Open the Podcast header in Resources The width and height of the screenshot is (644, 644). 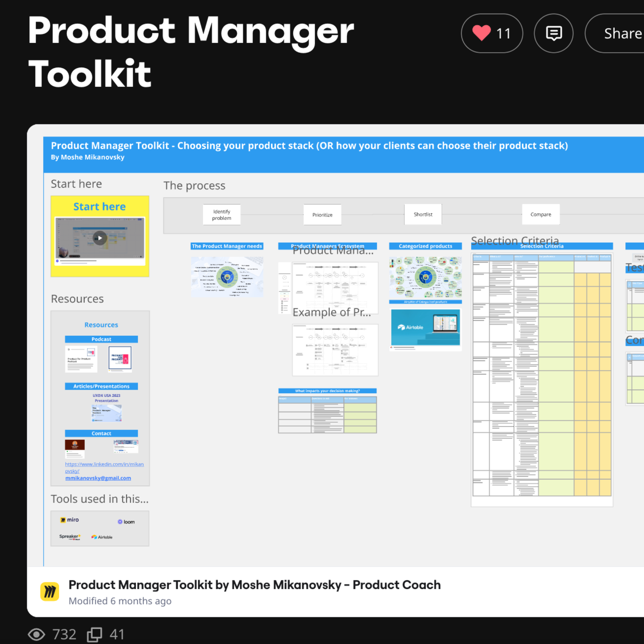[x=101, y=339]
